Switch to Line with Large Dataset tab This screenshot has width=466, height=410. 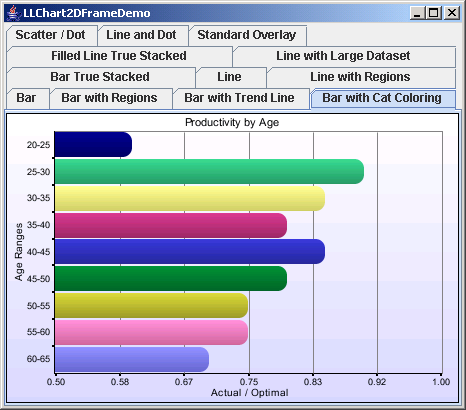pyautogui.click(x=344, y=56)
